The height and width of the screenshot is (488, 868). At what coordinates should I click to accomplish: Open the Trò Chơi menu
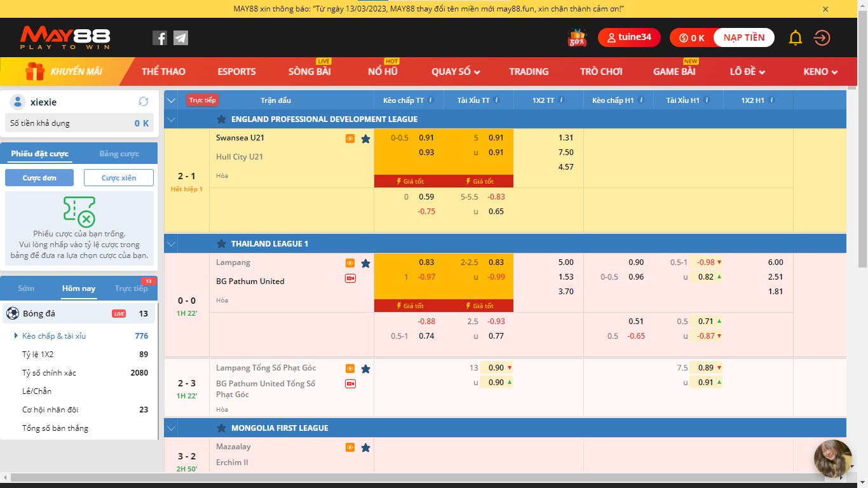tap(601, 72)
